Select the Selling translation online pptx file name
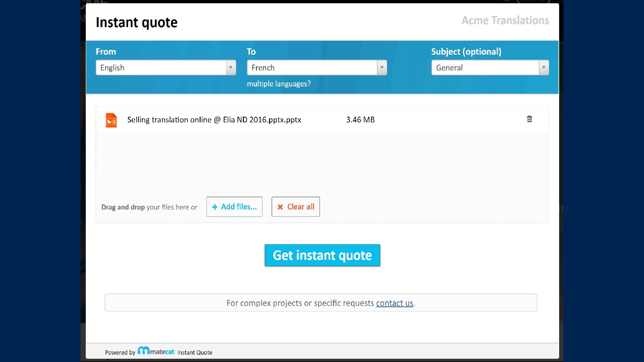Viewport: 644px width, 362px height. coord(214,120)
